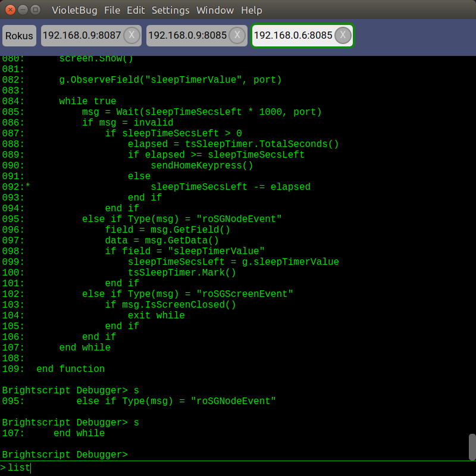Click the first 'Brightscript Debugger> s' prompt
The width and height of the screenshot is (476, 476).
(70, 390)
